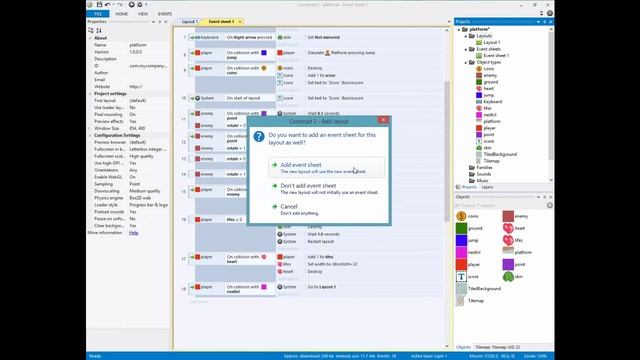
Task: Click nextlvl icon in Objects panel
Action: (461, 252)
